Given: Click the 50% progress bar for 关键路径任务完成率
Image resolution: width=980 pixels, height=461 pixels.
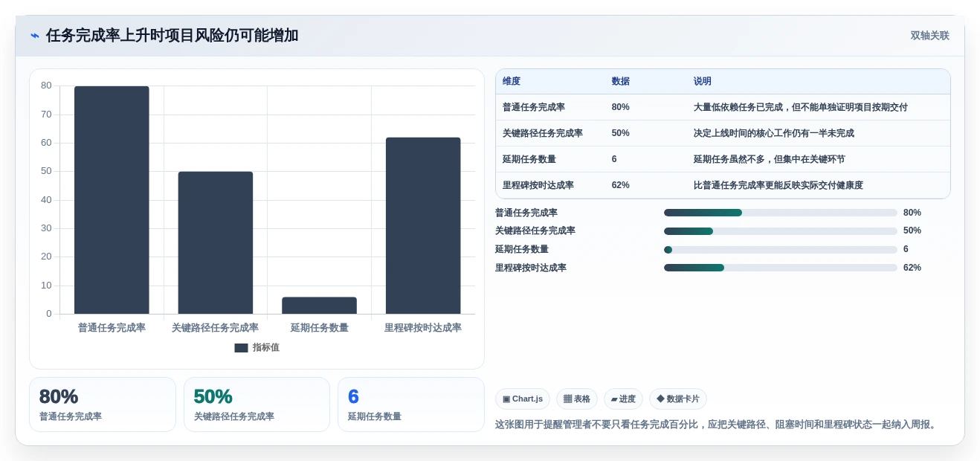Looking at the screenshot, I should [781, 231].
